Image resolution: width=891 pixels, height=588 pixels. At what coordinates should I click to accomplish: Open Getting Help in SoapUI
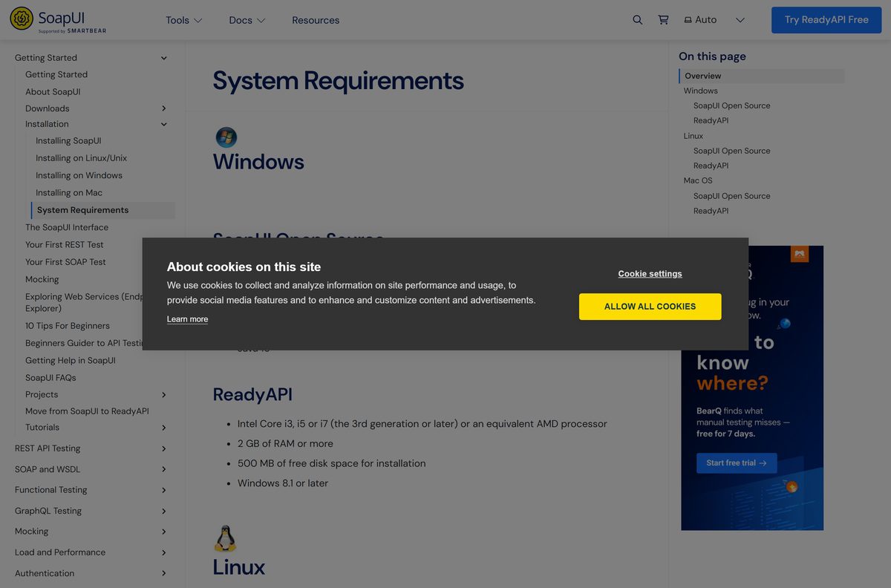coord(71,361)
